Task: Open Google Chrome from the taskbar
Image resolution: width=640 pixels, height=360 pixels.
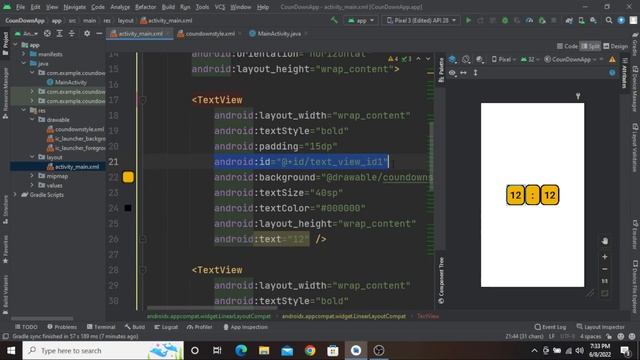Action: [x=310, y=350]
